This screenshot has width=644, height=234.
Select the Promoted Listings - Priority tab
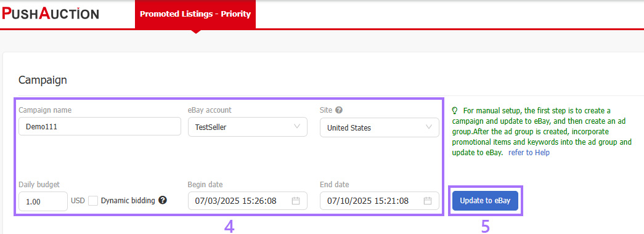(x=195, y=14)
